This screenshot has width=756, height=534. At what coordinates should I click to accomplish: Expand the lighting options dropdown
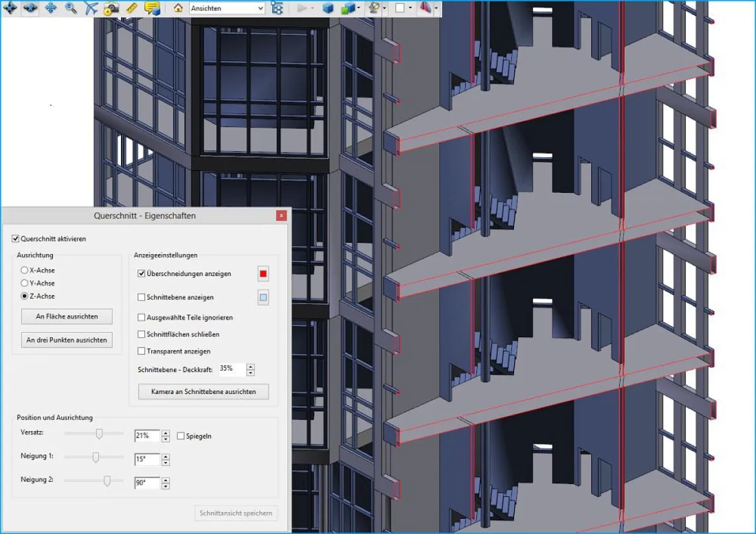pyautogui.click(x=384, y=8)
